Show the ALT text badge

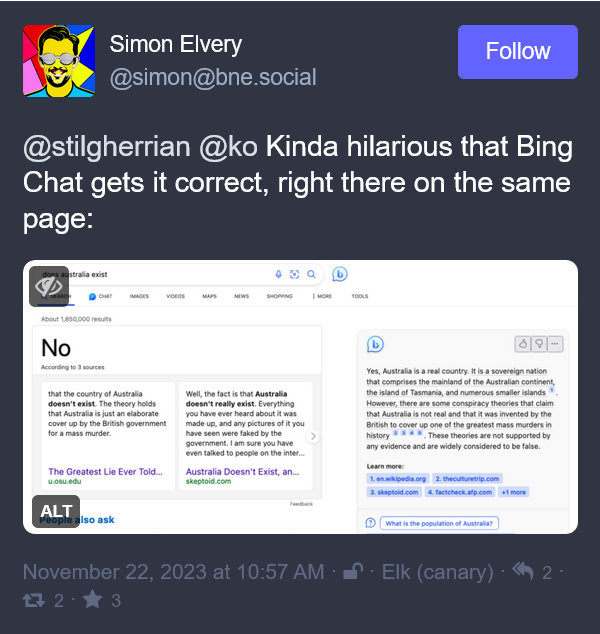[x=56, y=511]
